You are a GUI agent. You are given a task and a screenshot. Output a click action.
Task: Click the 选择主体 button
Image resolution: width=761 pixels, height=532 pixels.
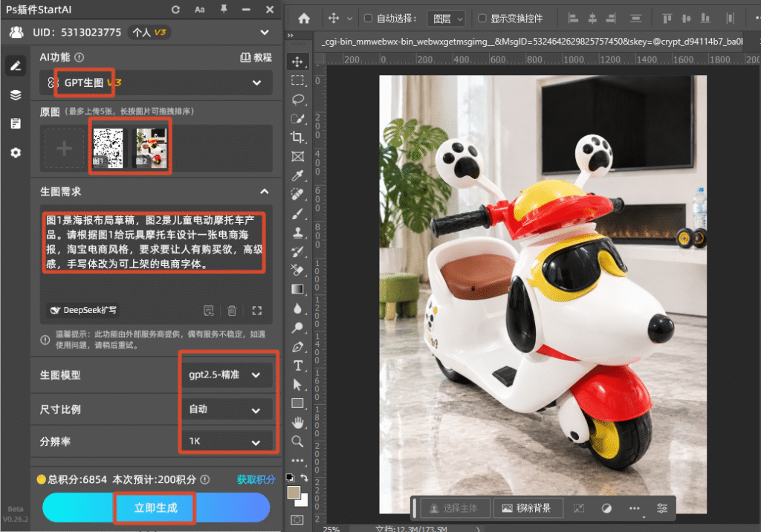coord(455,508)
